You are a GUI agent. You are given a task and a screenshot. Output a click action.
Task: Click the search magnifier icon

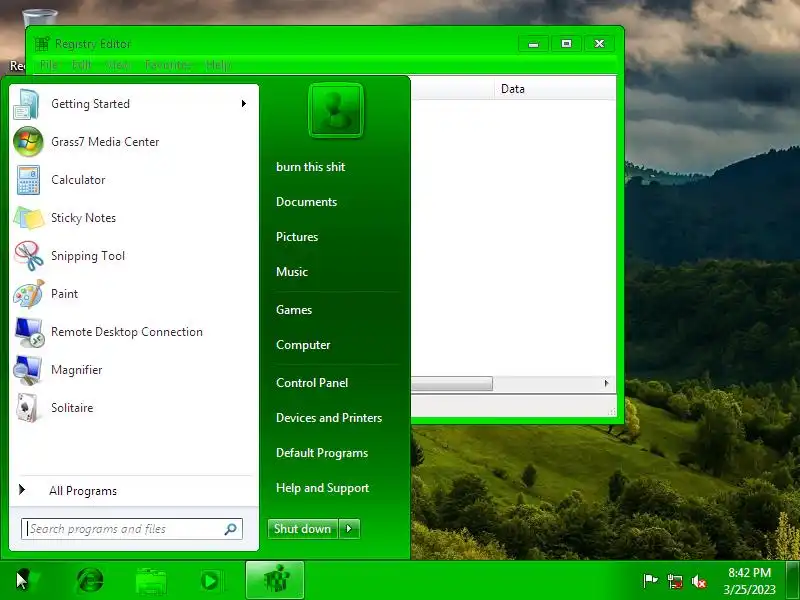(x=231, y=529)
